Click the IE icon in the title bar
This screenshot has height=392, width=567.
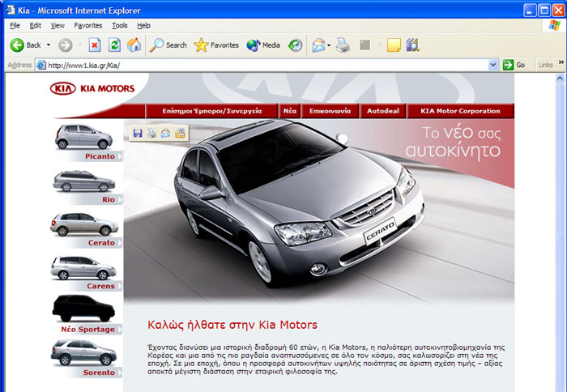[x=11, y=11]
